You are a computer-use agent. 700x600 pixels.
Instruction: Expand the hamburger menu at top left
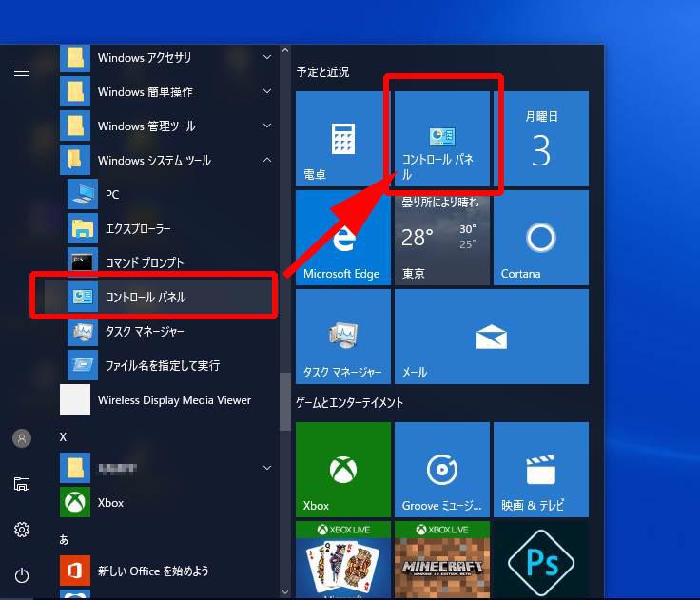(22, 71)
